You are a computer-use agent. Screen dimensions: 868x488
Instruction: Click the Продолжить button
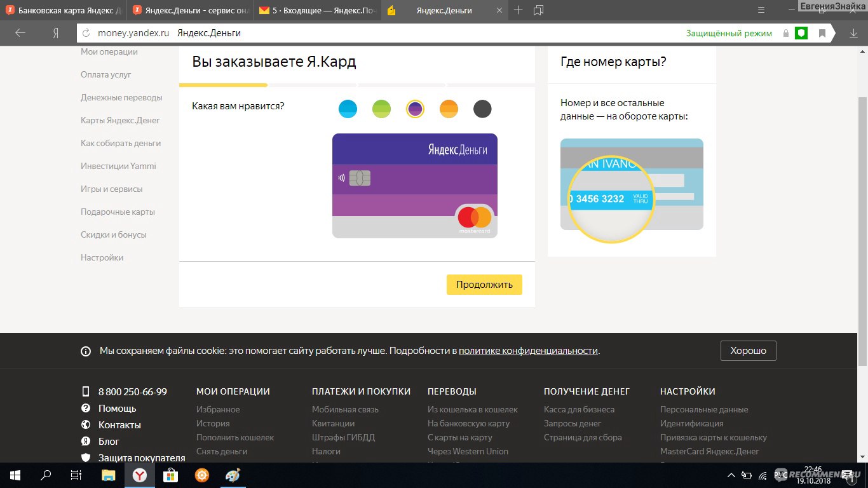[484, 285]
